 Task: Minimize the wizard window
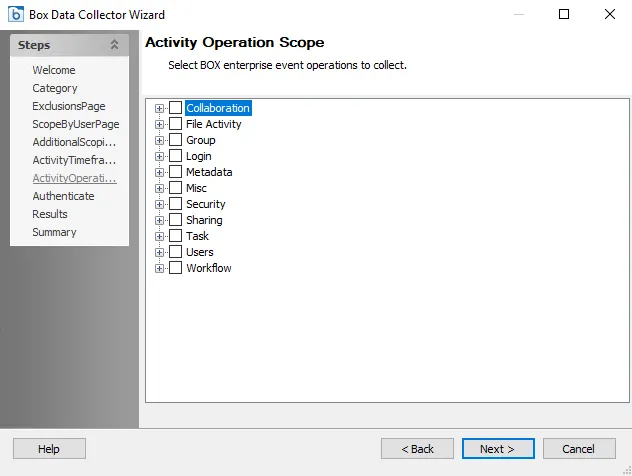pos(519,14)
